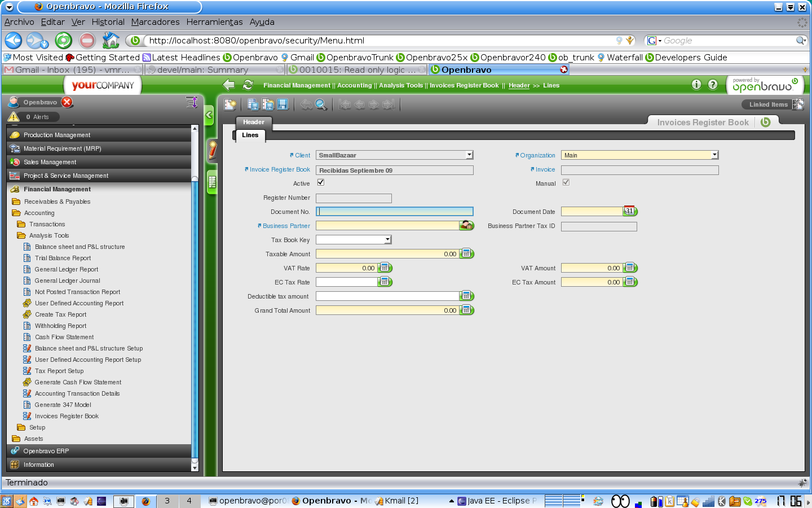Click the Business Partner selector icon
812x508 pixels.
tap(466, 225)
